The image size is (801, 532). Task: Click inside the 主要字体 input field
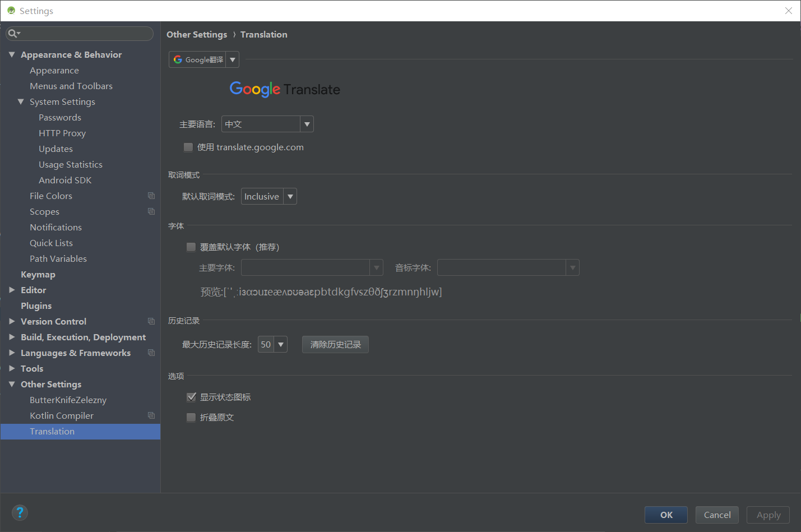[305, 267]
